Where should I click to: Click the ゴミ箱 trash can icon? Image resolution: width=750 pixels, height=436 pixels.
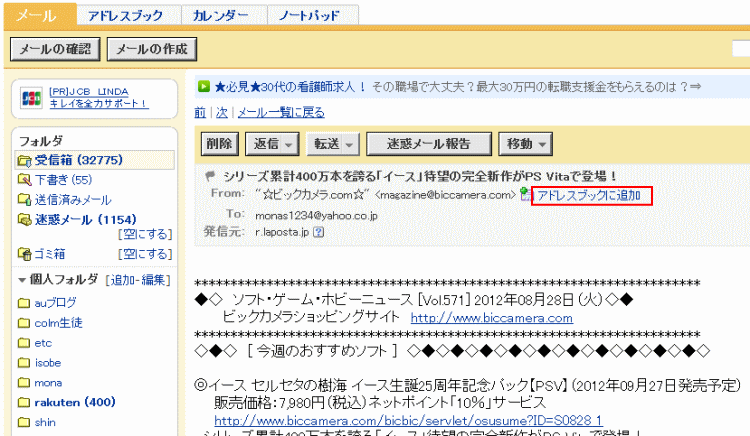click(26, 253)
